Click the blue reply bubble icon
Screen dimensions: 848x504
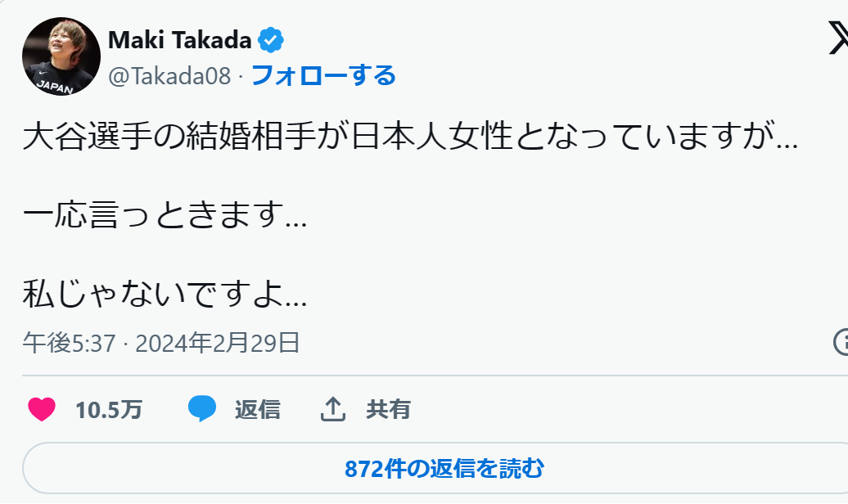coord(202,409)
